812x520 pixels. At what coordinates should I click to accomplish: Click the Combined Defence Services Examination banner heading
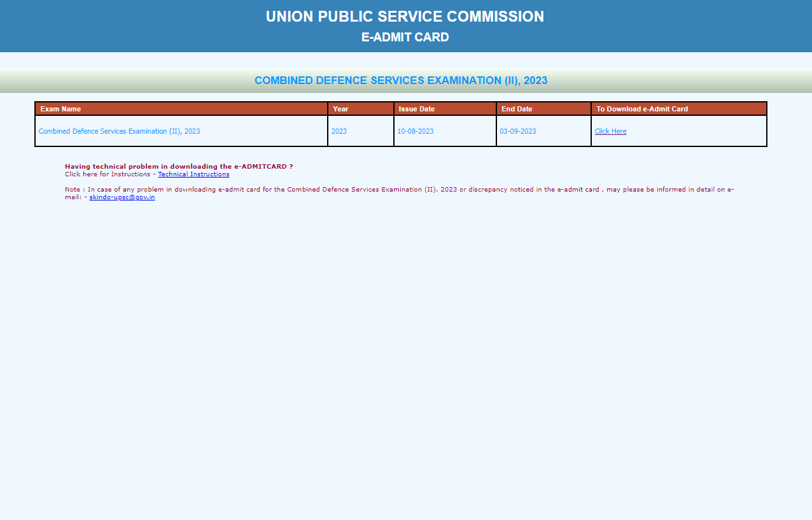(x=401, y=80)
